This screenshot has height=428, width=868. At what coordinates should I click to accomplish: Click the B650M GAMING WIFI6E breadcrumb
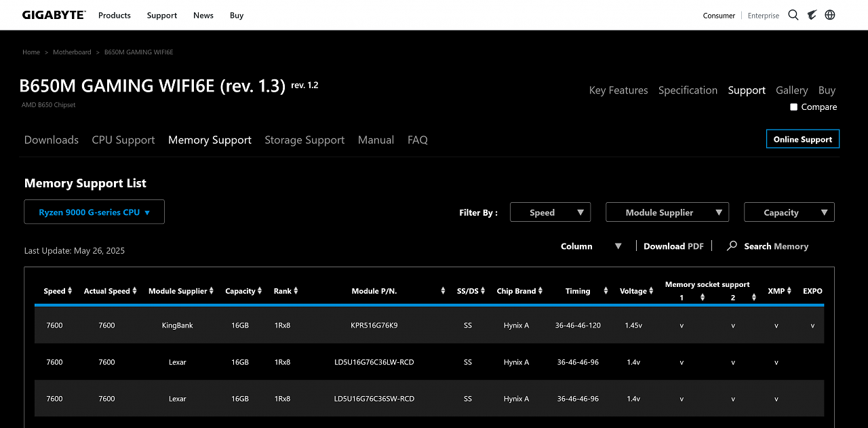[x=138, y=52]
